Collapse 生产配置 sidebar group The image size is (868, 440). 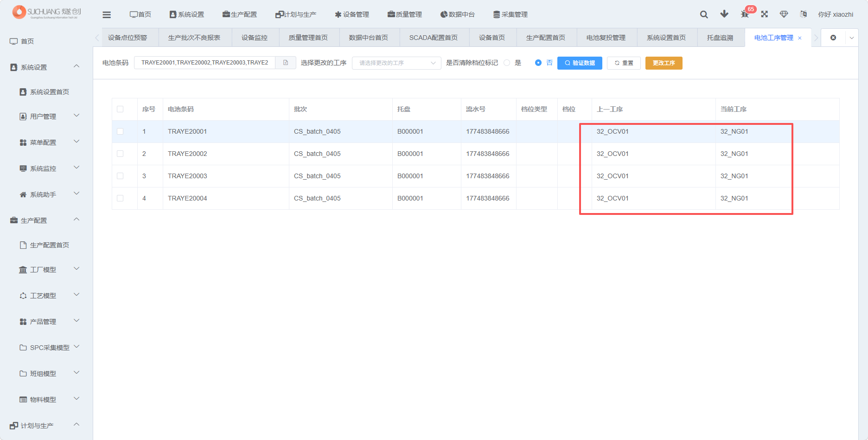pyautogui.click(x=77, y=220)
